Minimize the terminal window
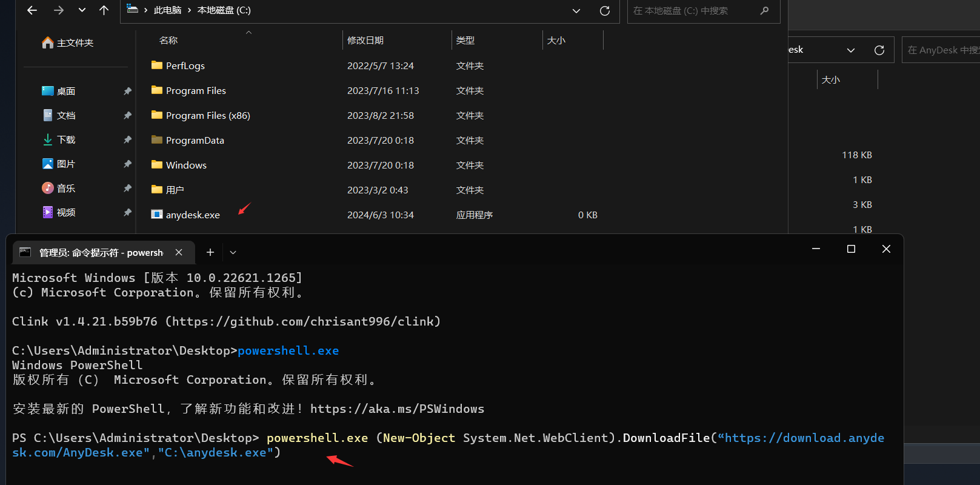Image resolution: width=980 pixels, height=485 pixels. pyautogui.click(x=816, y=249)
